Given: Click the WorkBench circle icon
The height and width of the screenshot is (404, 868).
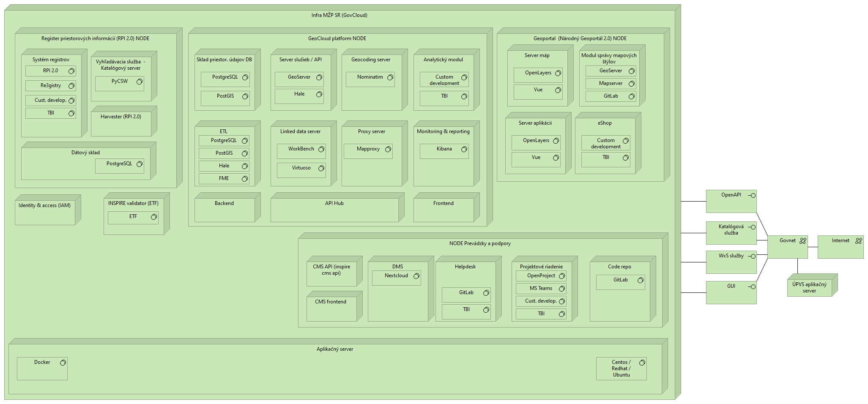Looking at the screenshot, I should click(321, 149).
